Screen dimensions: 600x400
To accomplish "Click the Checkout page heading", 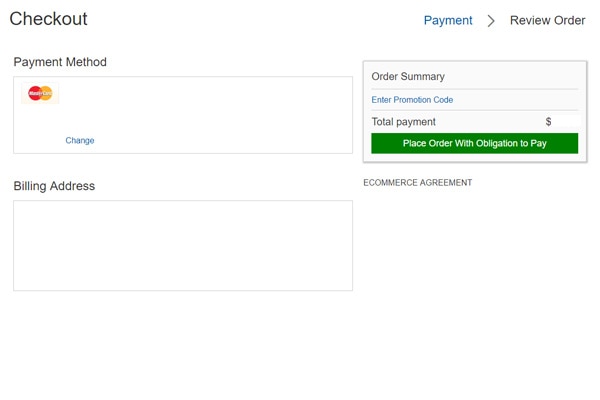I will click(48, 19).
